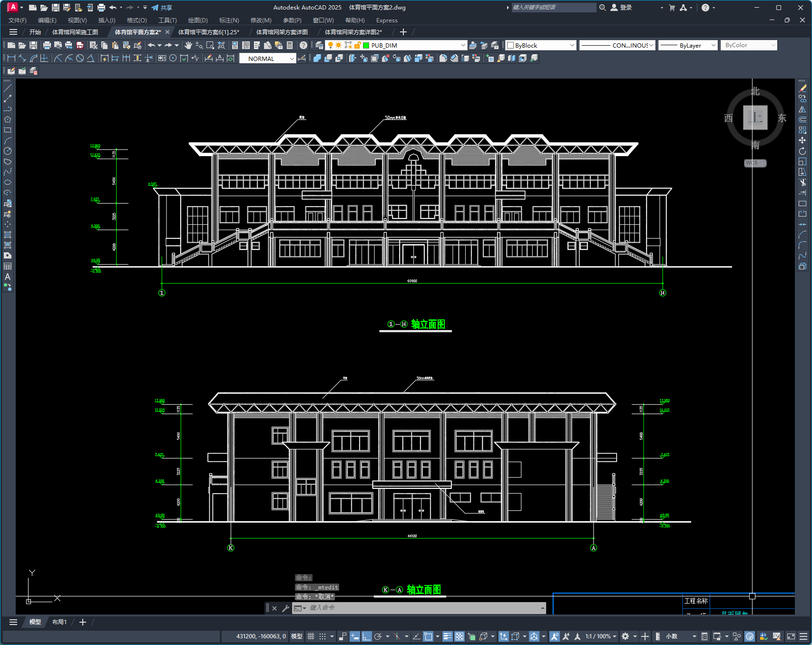Click the new drawing tab plus button

pyautogui.click(x=403, y=32)
